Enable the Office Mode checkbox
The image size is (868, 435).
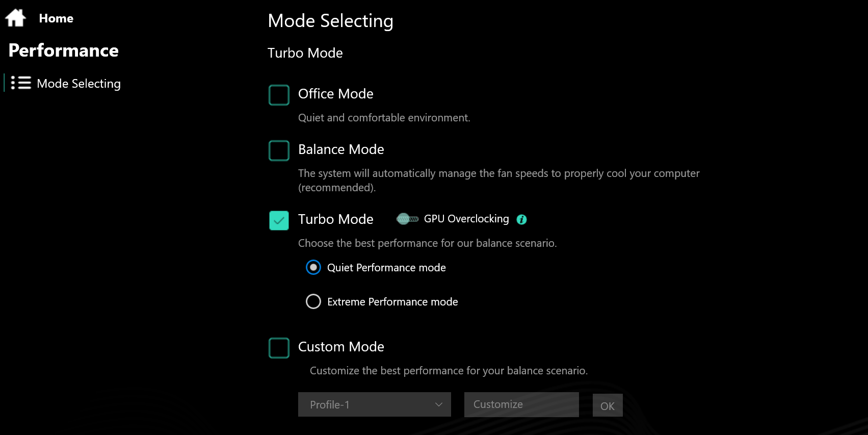coord(279,95)
